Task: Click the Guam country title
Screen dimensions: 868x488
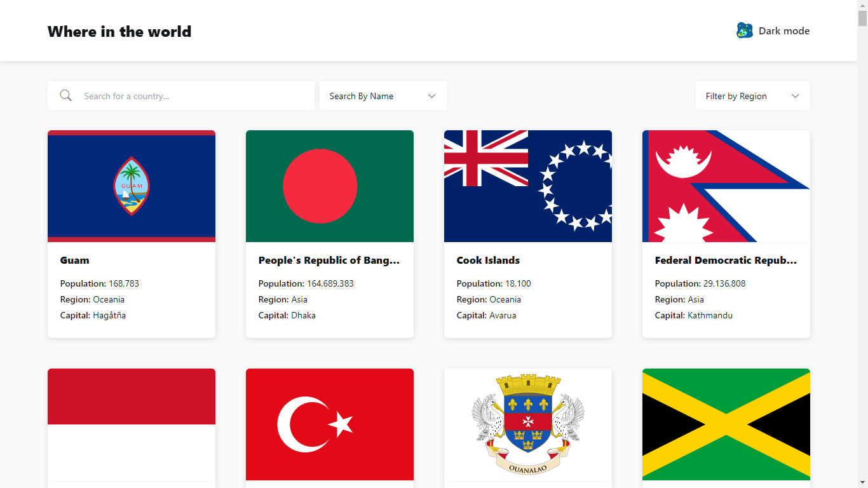Action: (x=74, y=260)
